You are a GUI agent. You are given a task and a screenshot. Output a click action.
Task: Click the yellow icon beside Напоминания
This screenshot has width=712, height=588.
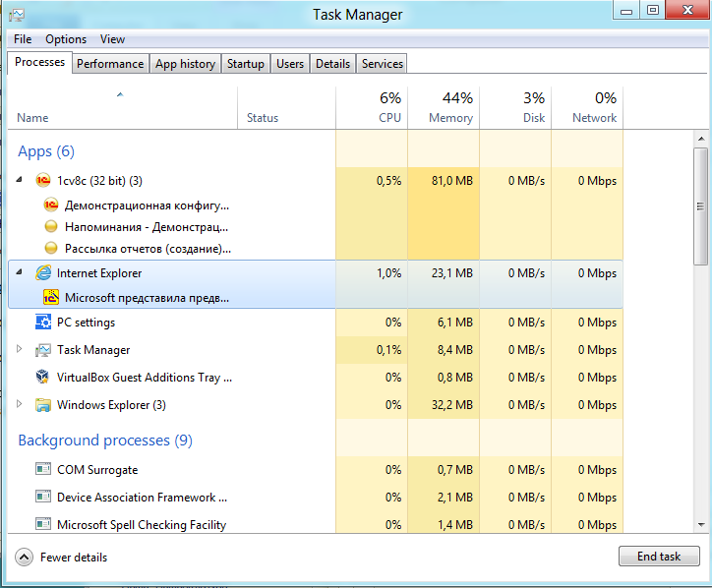click(x=51, y=226)
